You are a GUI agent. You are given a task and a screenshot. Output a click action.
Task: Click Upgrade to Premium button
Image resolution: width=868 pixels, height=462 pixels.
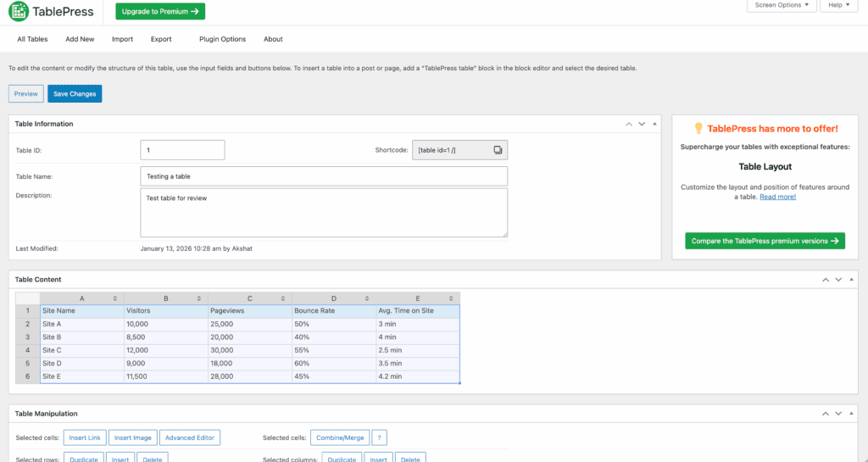pyautogui.click(x=160, y=12)
